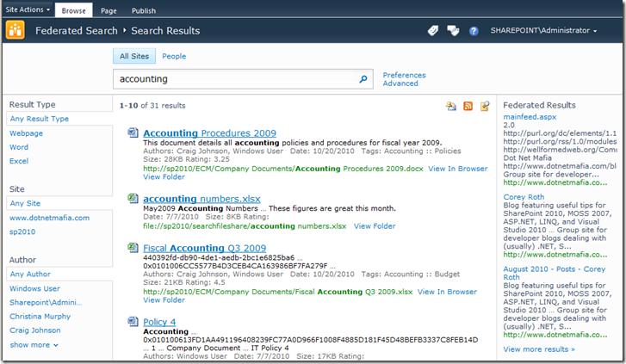
Task: Click '1-10 of 31 results' count text
Action: (152, 105)
